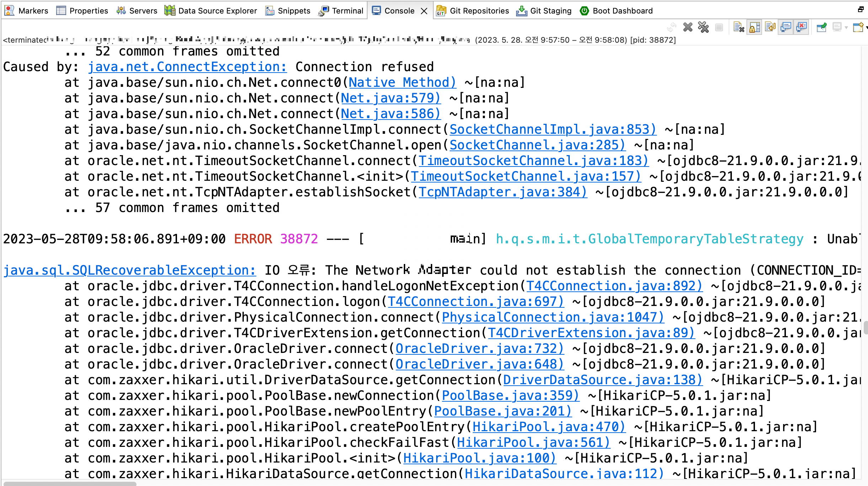Toggle Scroll Lock in console
868x486 pixels.
pos(754,27)
